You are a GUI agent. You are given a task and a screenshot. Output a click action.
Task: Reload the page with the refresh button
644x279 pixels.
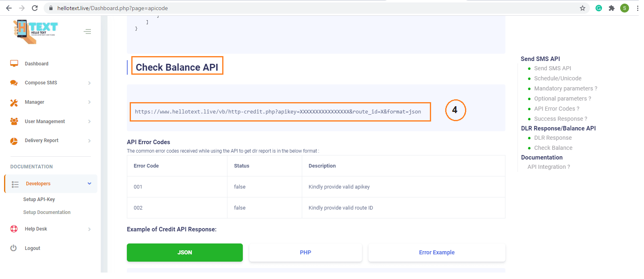(x=35, y=8)
